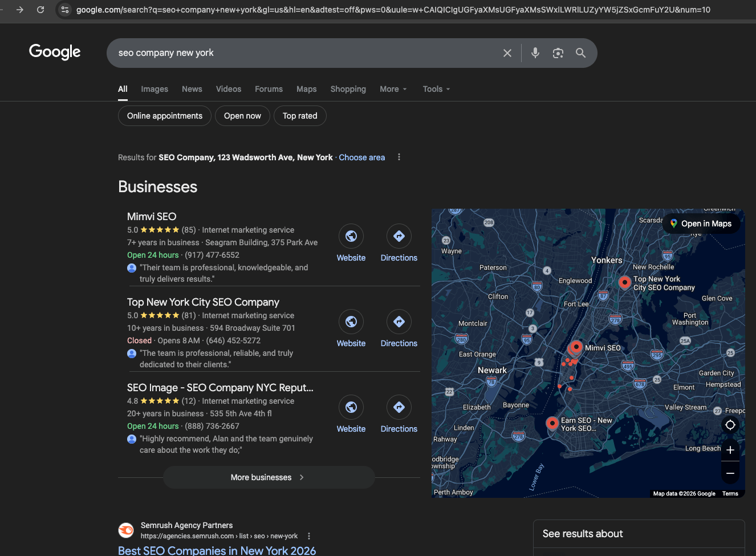The image size is (756, 556).
Task: Open three-dot menu next to Choose area
Action: (399, 157)
